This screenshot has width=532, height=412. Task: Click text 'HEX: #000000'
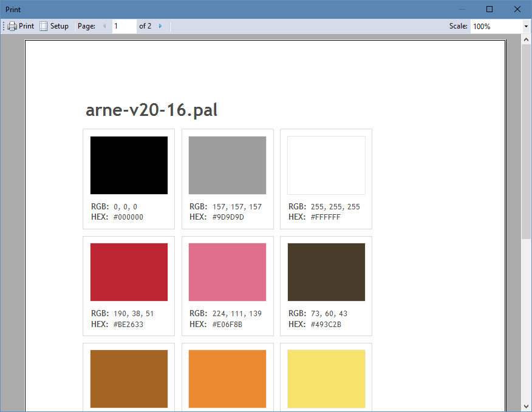[117, 217]
